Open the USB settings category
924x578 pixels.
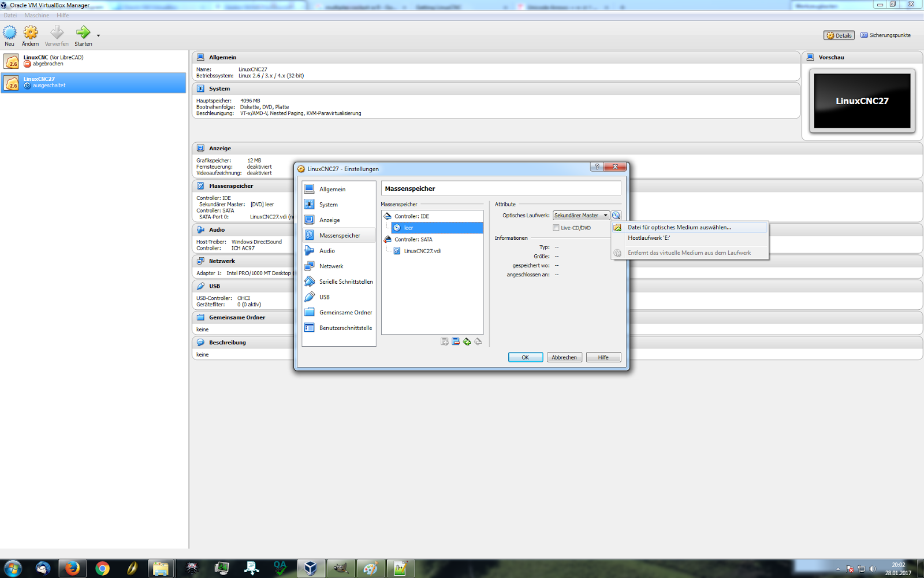[339, 297]
